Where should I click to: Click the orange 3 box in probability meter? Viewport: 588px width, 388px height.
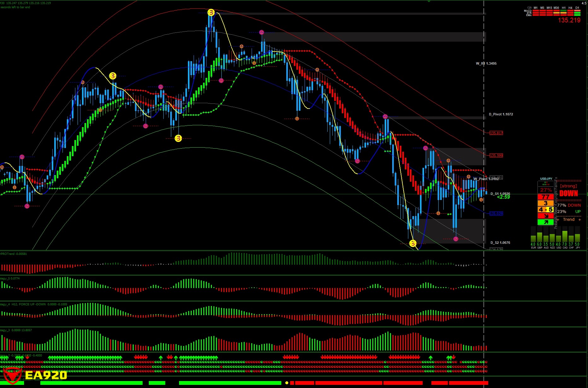545,203
